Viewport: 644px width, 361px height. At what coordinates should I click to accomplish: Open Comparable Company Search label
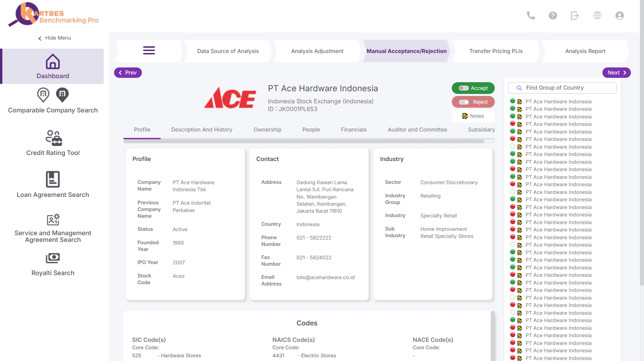point(53,110)
